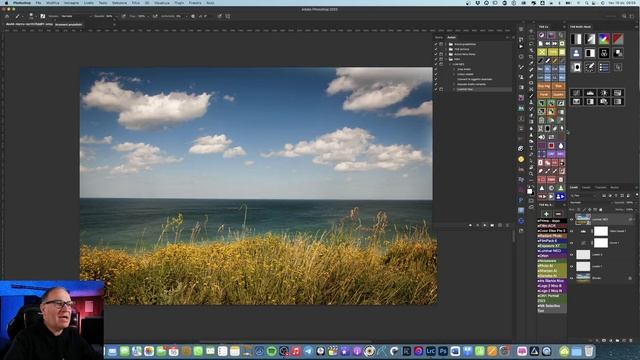Select the Type (T) tool
Screen dimensions: 640x360
point(531,148)
